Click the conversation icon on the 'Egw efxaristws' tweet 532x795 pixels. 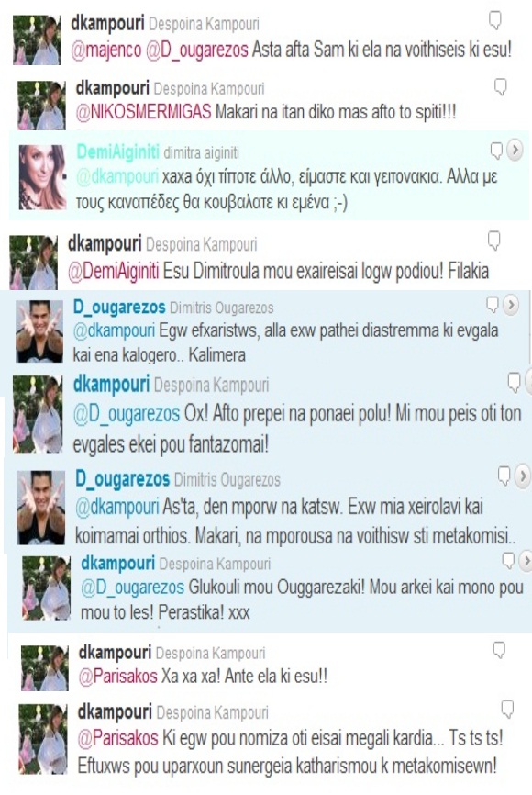[493, 304]
